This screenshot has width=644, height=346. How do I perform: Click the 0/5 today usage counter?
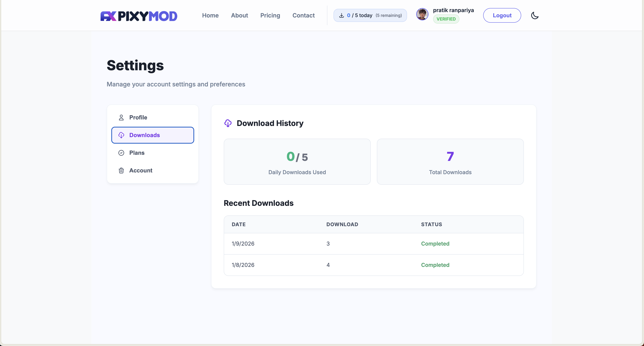370,15
